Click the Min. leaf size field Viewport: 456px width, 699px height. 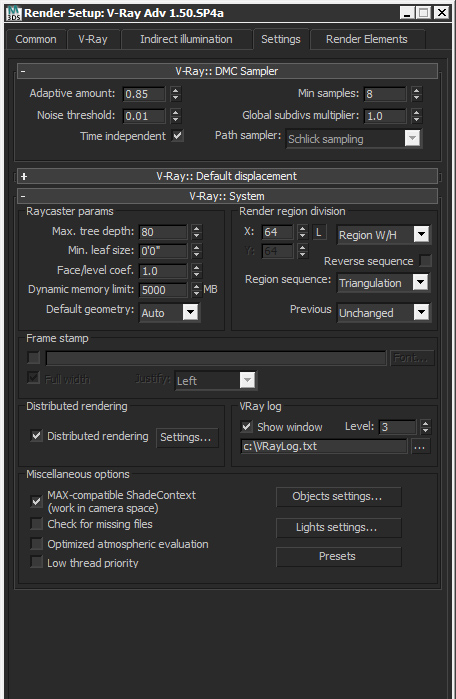point(163,251)
